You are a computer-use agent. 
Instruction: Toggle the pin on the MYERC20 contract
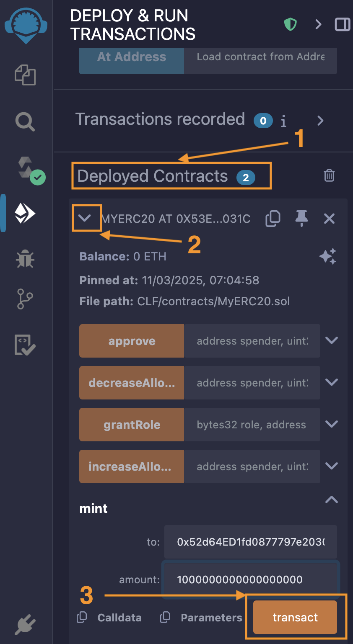coord(301,219)
